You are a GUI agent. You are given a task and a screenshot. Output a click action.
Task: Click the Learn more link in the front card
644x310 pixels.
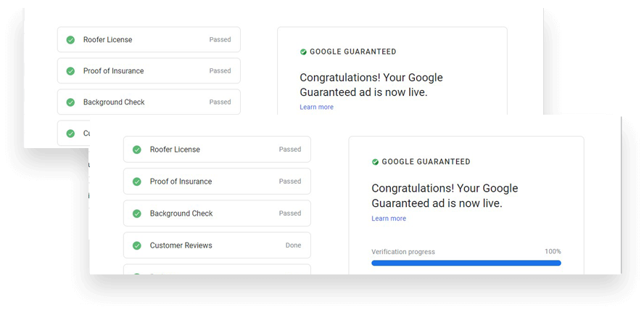tap(389, 219)
